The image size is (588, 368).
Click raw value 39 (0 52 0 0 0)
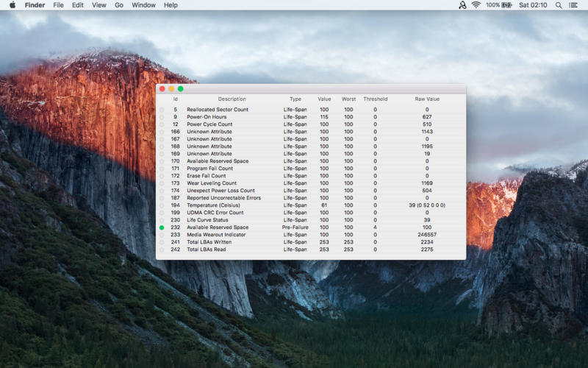point(427,205)
